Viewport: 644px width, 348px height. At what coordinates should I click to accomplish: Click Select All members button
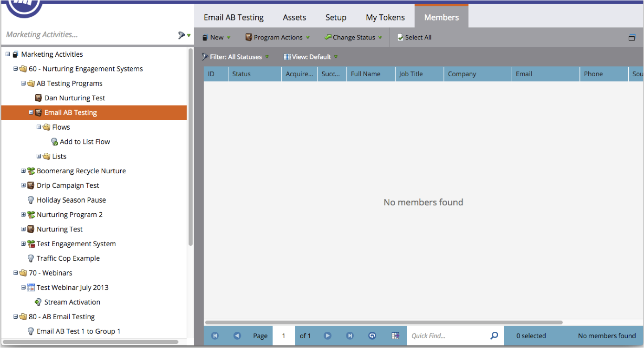tap(414, 38)
